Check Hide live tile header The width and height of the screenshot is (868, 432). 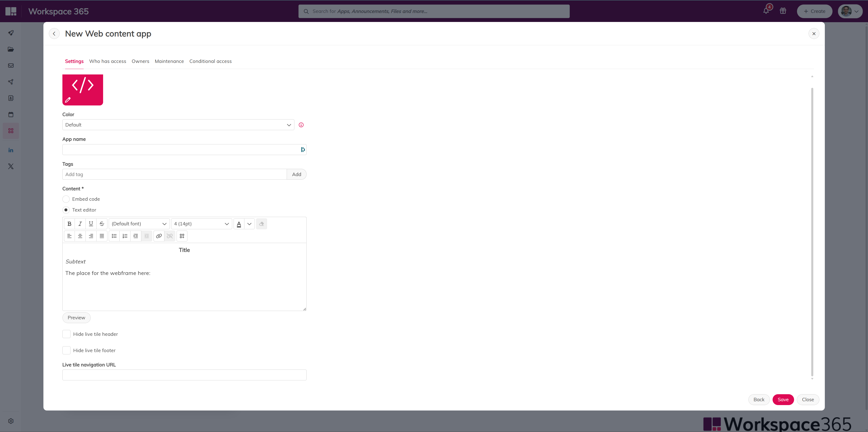click(x=66, y=334)
